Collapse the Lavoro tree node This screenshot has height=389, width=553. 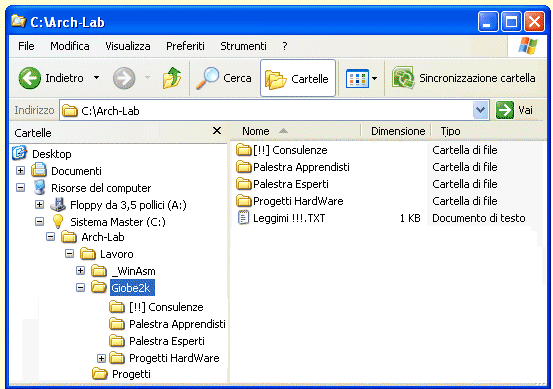(x=69, y=254)
